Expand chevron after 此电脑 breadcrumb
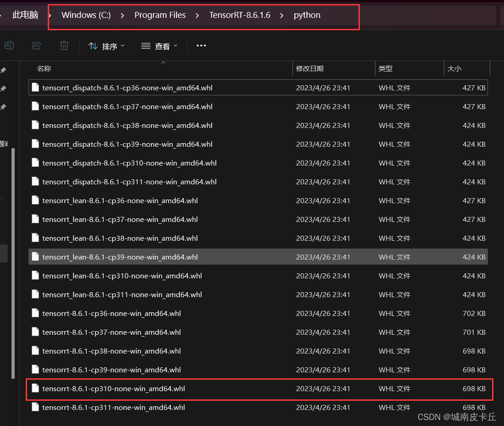Viewport: 504px width, 426px height. click(x=50, y=16)
